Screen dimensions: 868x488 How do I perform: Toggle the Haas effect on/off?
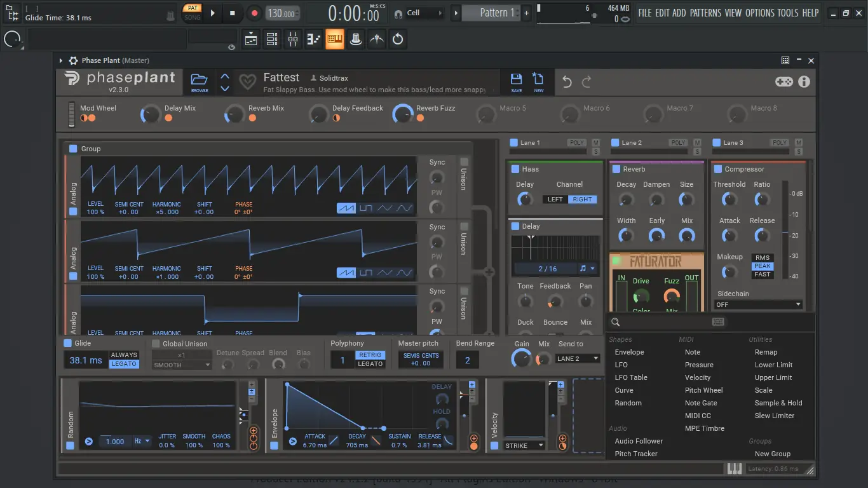(515, 169)
